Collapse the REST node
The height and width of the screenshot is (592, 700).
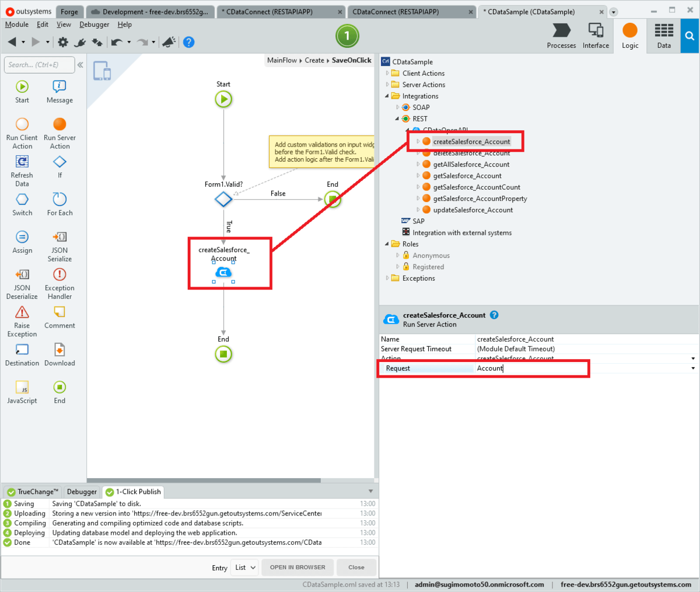(x=398, y=119)
